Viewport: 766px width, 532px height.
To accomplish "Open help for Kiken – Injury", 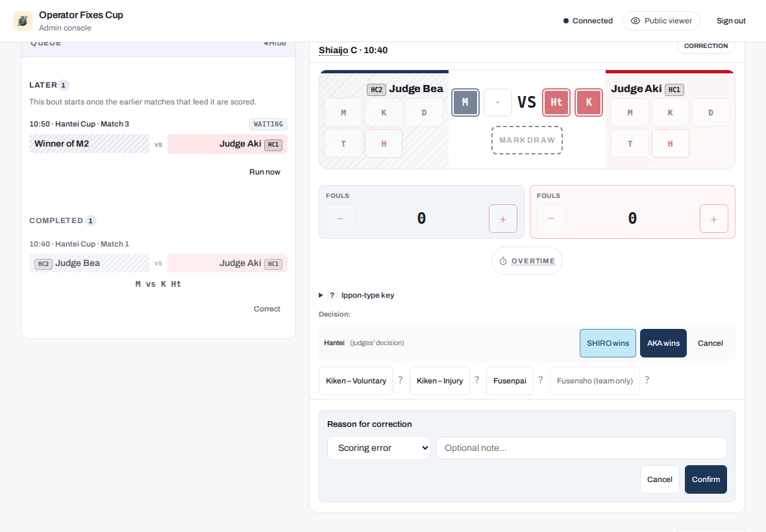I will point(476,380).
